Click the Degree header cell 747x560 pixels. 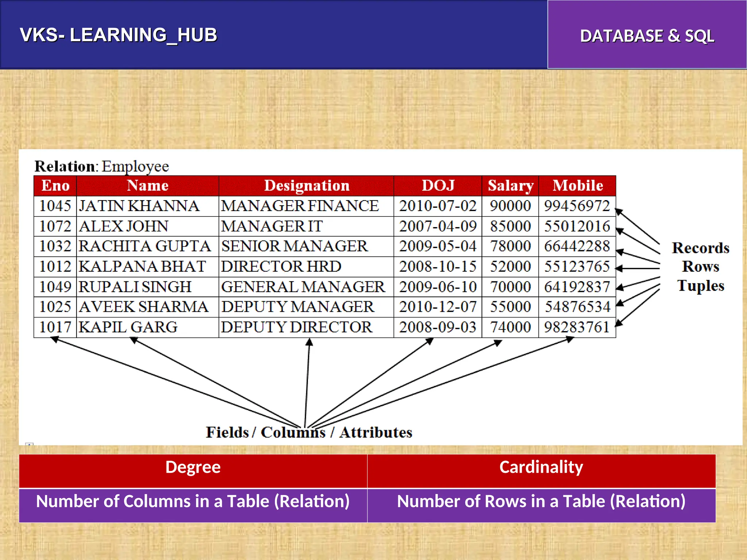click(x=193, y=471)
